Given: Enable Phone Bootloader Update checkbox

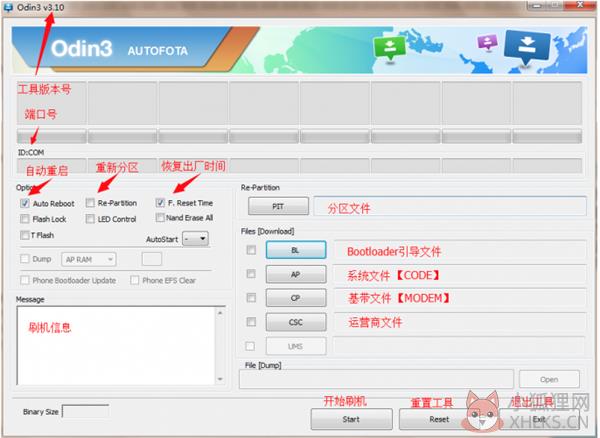Looking at the screenshot, I should coord(25,280).
